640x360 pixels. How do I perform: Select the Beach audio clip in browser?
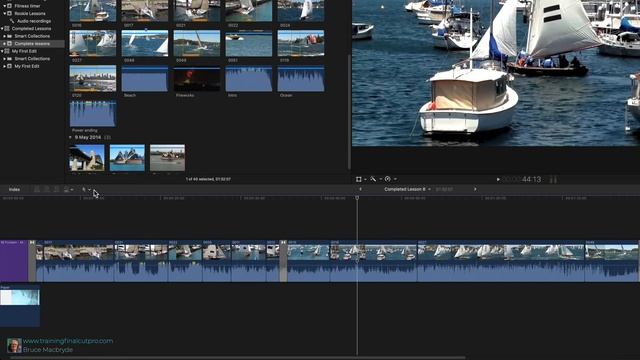[144, 79]
